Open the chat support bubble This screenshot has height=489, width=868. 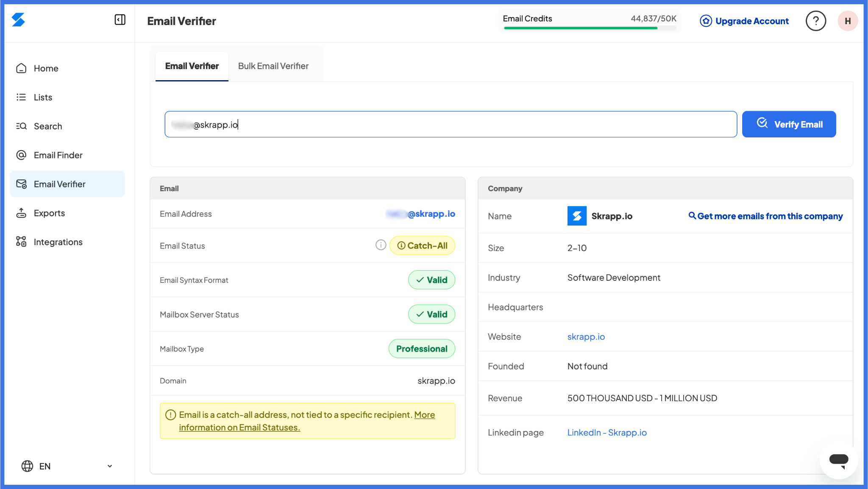838,460
